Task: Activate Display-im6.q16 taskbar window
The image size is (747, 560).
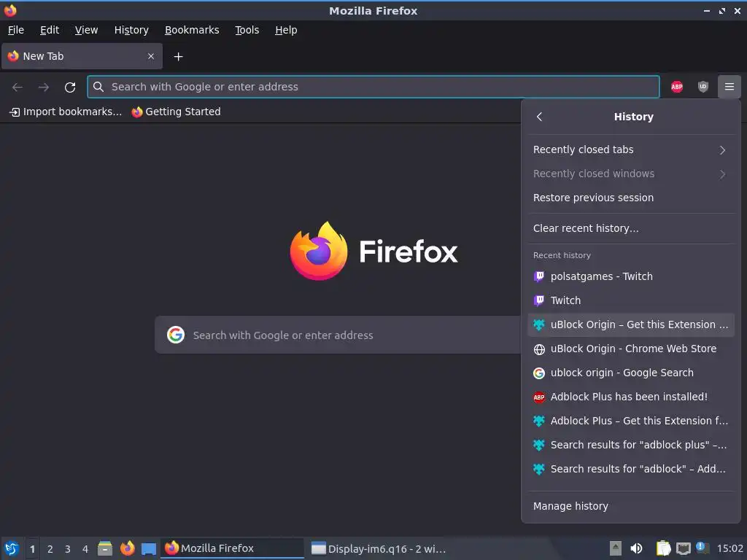Action: 379,548
